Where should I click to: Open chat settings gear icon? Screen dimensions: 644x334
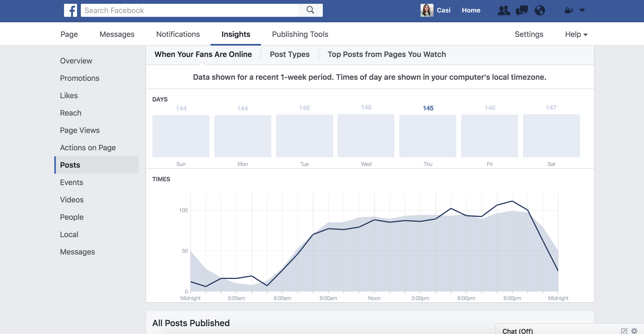point(634,331)
